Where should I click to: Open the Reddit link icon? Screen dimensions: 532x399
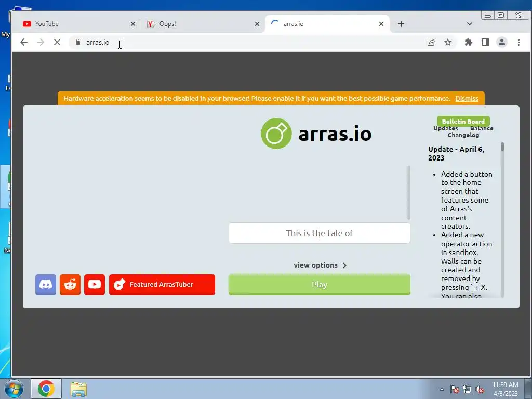click(x=70, y=284)
